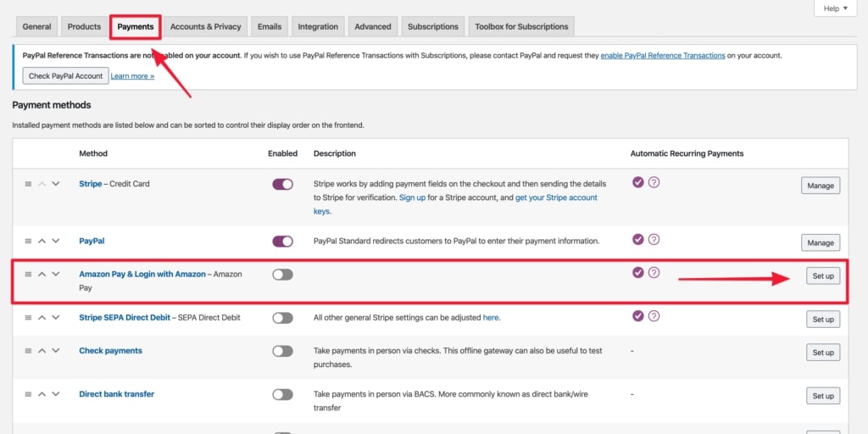Open the Accounts & Privacy tab
The width and height of the screenshot is (868, 434).
coord(205,26)
